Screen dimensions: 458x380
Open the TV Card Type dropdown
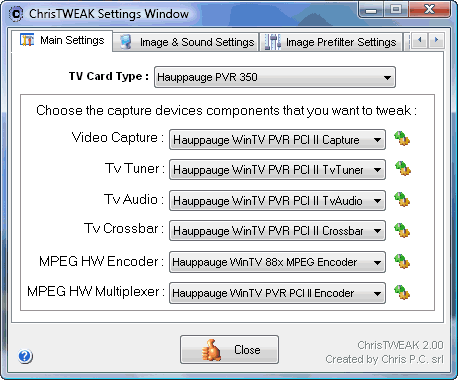(275, 77)
